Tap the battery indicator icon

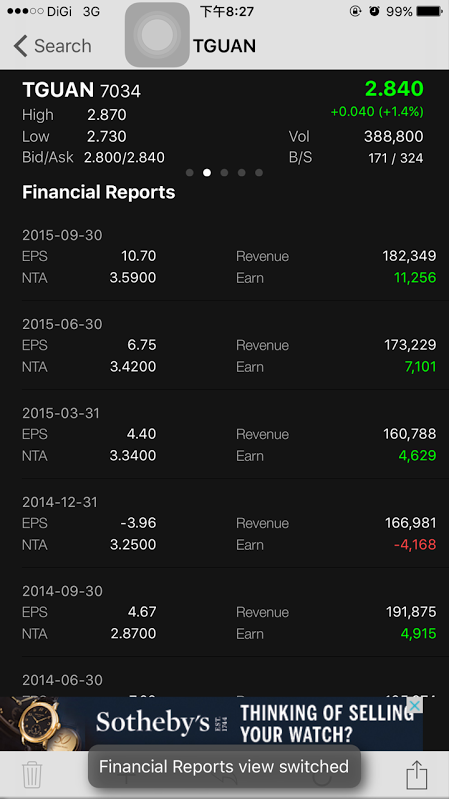pyautogui.click(x=429, y=11)
